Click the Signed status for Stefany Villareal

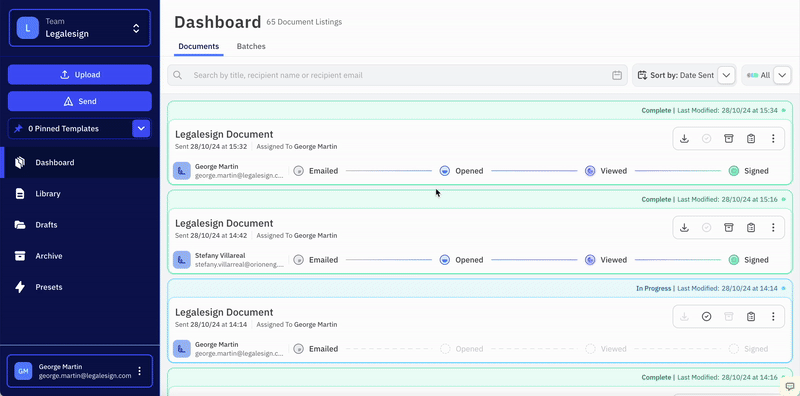[x=748, y=260]
